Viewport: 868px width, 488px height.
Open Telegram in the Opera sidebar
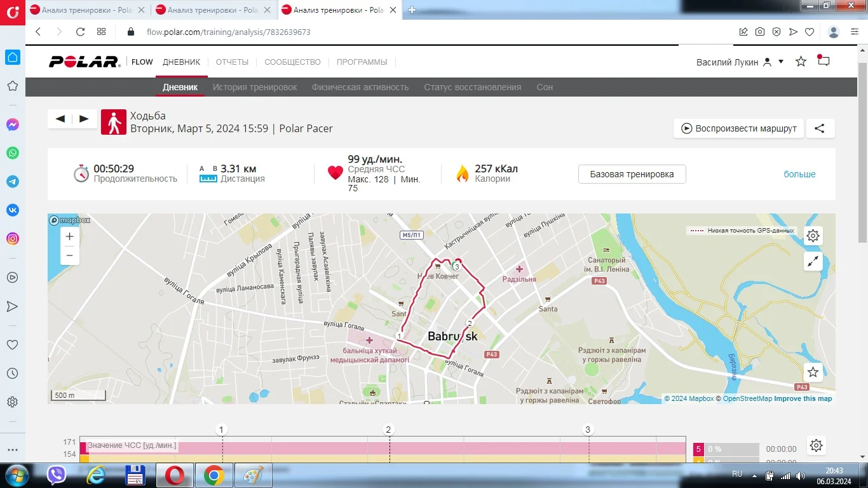click(x=13, y=182)
